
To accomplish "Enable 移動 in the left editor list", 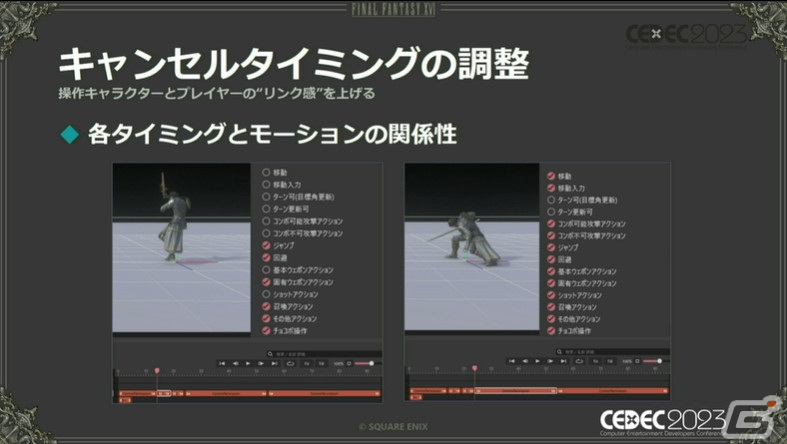I will tap(266, 172).
